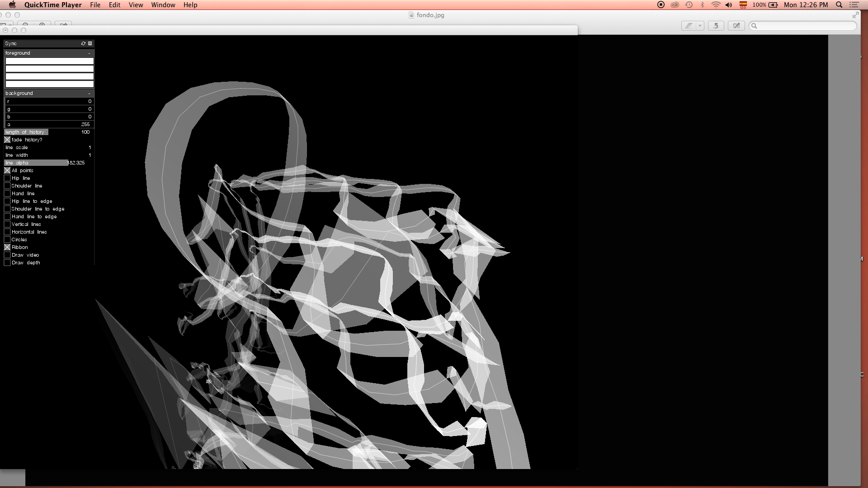Adjust the first foreground color slider

(x=49, y=61)
